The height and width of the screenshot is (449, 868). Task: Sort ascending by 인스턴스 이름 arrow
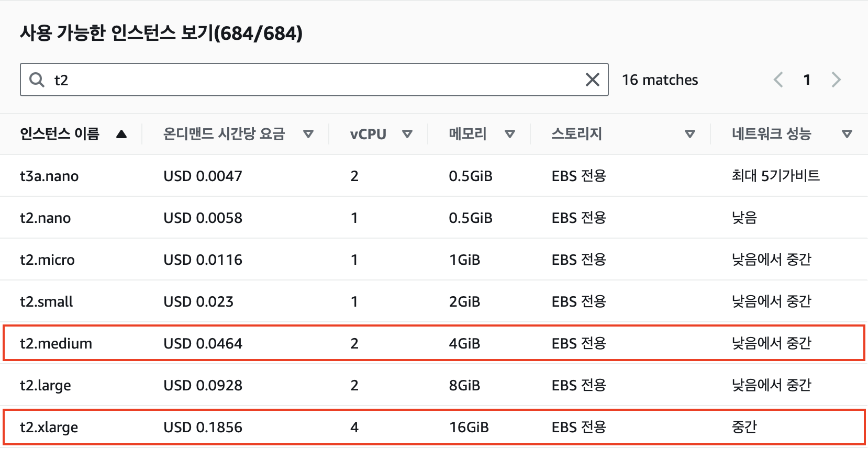point(121,134)
